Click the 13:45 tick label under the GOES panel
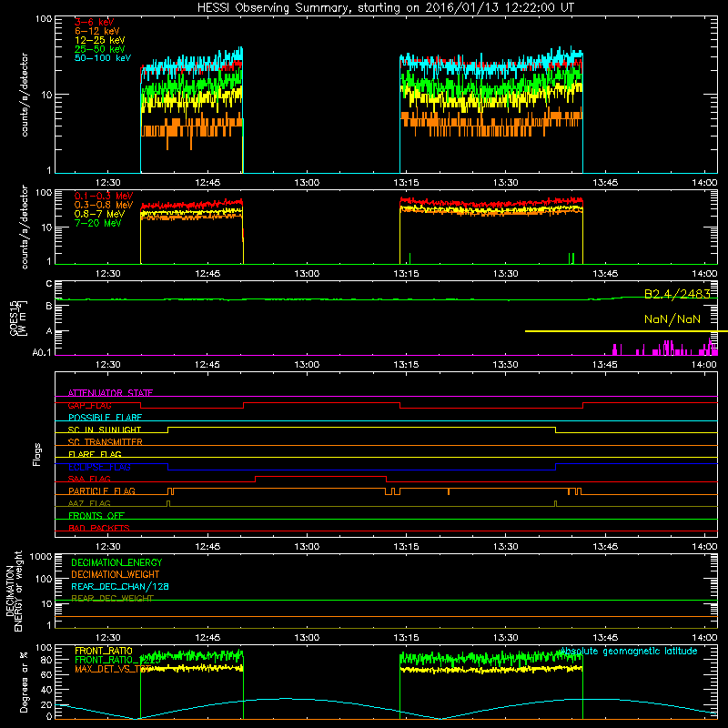Viewport: 728px width, 728px height. pyautogui.click(x=605, y=365)
